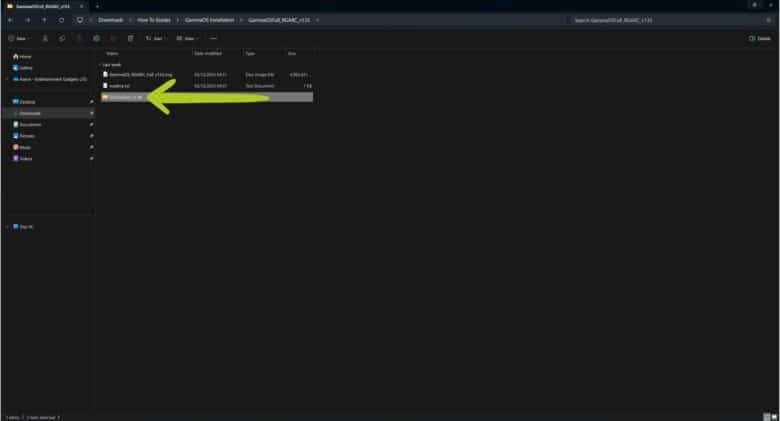
Task: Click the Up directory arrow
Action: click(x=44, y=19)
